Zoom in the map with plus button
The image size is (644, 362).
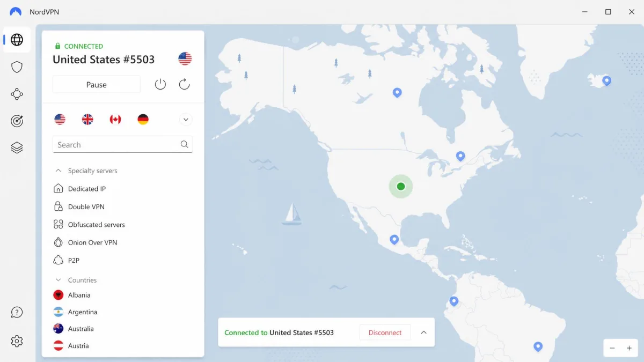[x=629, y=348]
